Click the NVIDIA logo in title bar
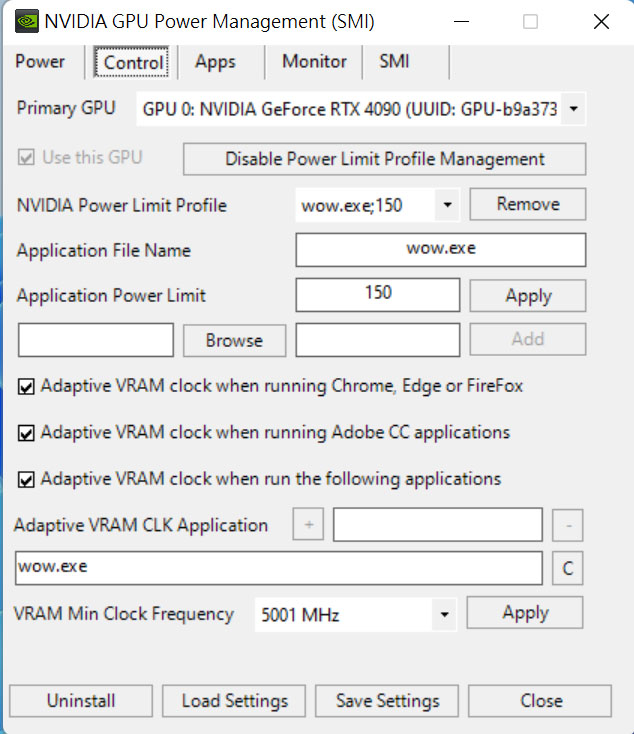634x734 pixels. [x=28, y=21]
